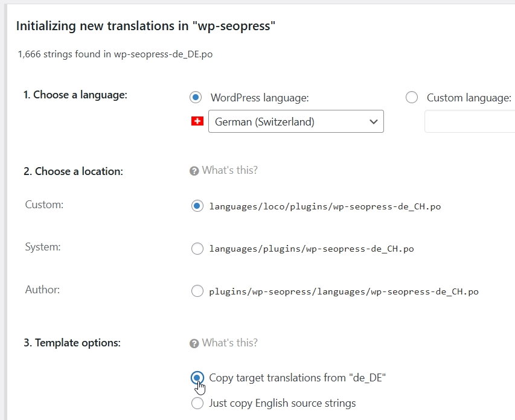
Task: Click the "Just copy English source strings" label
Action: click(283, 403)
